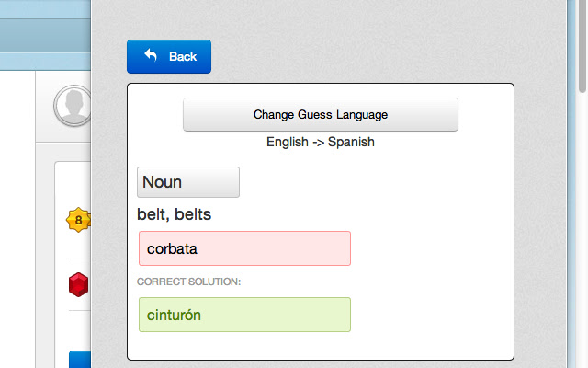Click the word 'English' under the language button

point(288,143)
